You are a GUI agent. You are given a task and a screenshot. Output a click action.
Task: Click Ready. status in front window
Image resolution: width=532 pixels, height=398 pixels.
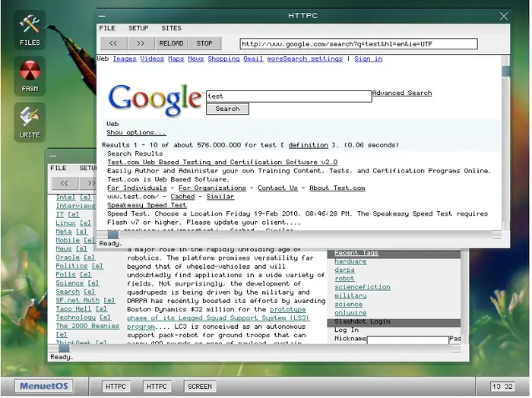pos(110,243)
